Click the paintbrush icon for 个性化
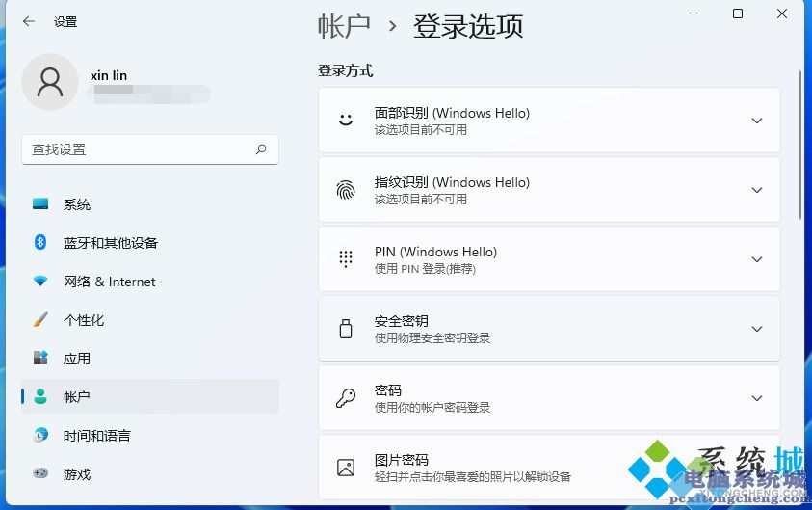Image resolution: width=812 pixels, height=510 pixels. (x=40, y=319)
